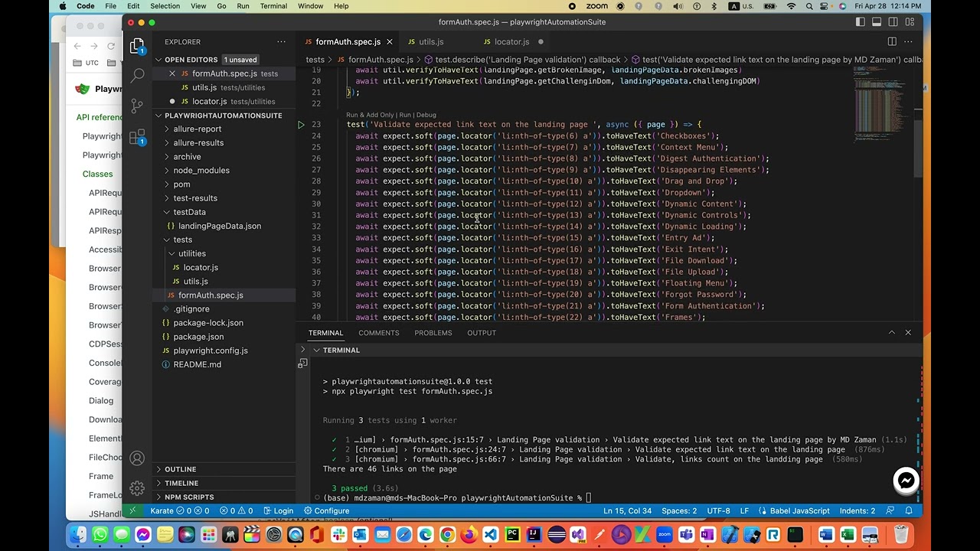This screenshot has width=980, height=551.
Task: Open Finder from the macOS Dock
Action: tap(77, 535)
